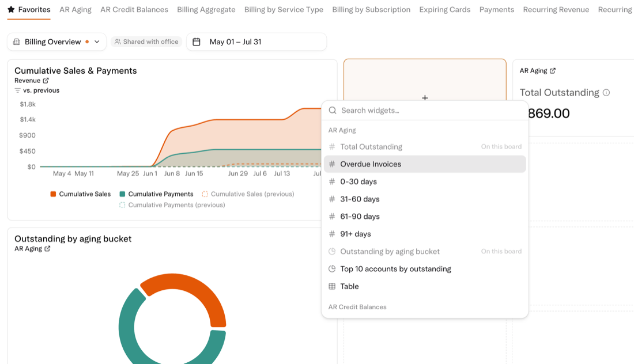This screenshot has width=634, height=364.
Task: Click hash icon next to 0-30 days
Action: click(332, 181)
